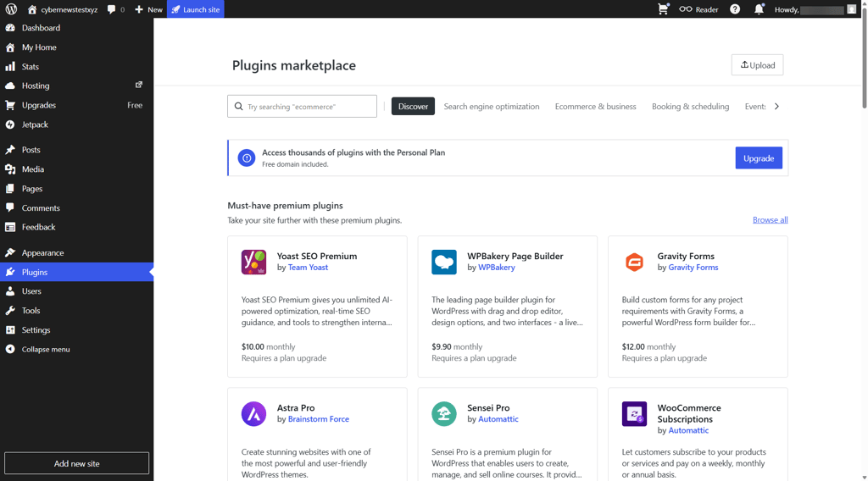Open the Gravity Forms author link

click(693, 268)
